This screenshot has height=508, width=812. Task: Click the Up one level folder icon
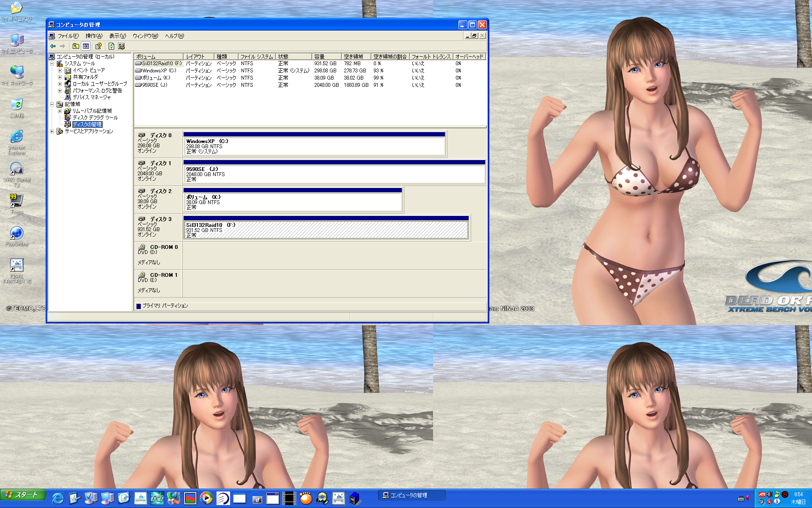click(x=76, y=46)
